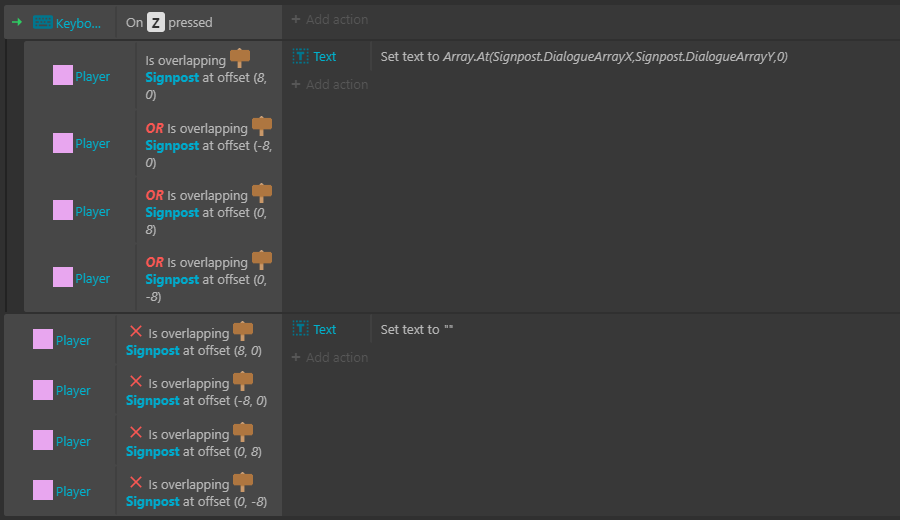Click the Keyboard object icon in the event header
Image resolution: width=900 pixels, height=520 pixels.
click(x=43, y=22)
